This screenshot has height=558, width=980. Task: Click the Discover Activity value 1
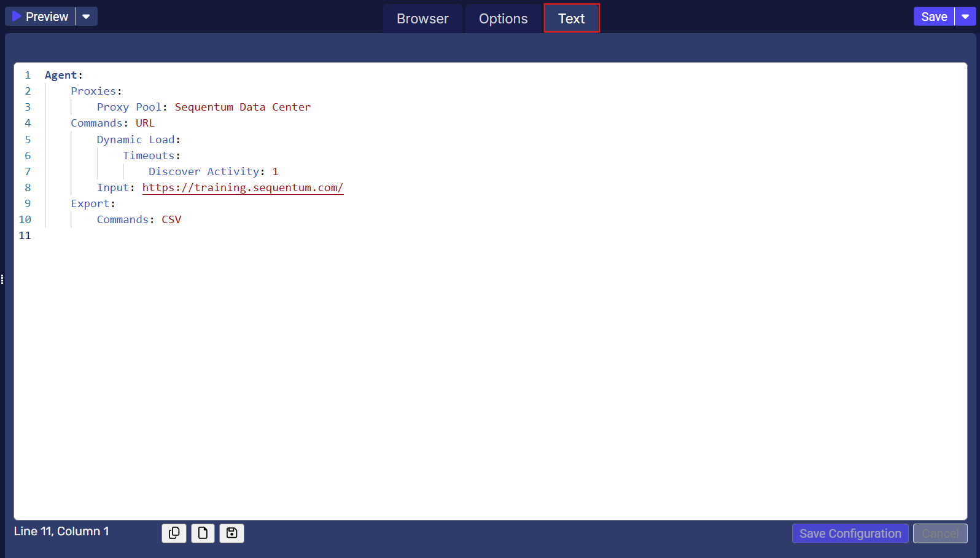pos(276,171)
